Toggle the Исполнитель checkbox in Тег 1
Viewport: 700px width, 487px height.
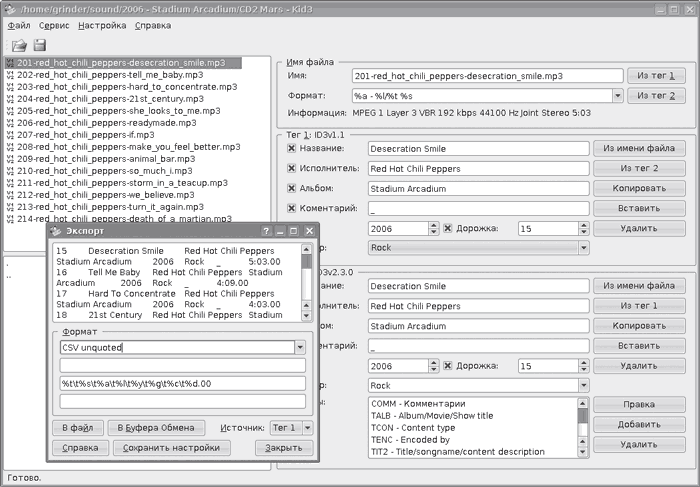(x=292, y=168)
